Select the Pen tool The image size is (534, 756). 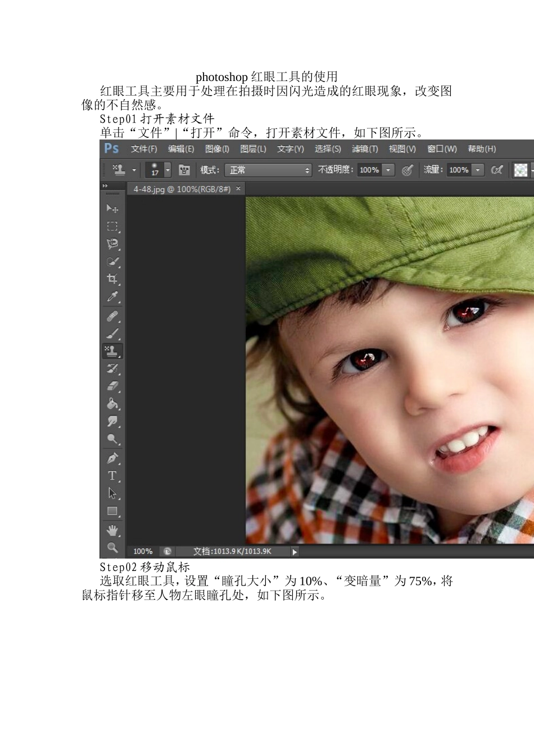tap(112, 458)
